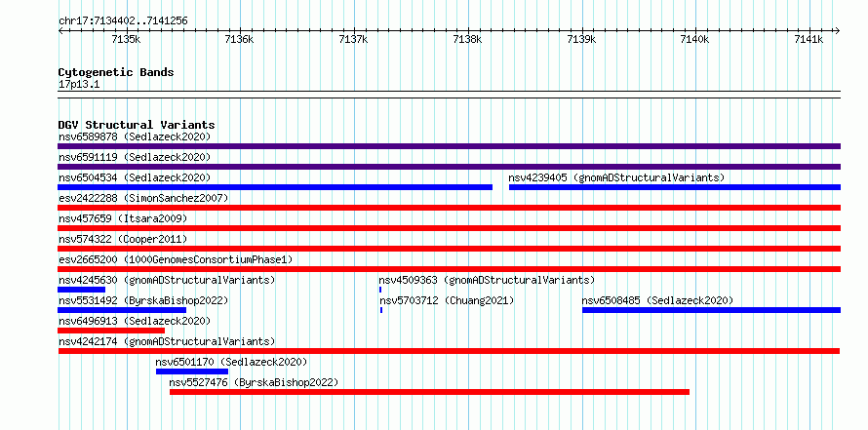
Task: Click the 7139k ruler position
Action: click(x=582, y=39)
